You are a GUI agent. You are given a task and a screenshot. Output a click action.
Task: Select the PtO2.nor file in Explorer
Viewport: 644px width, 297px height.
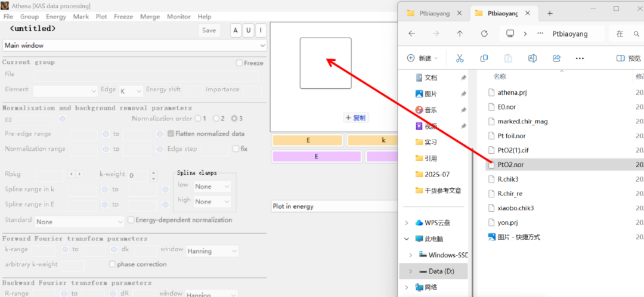click(510, 165)
